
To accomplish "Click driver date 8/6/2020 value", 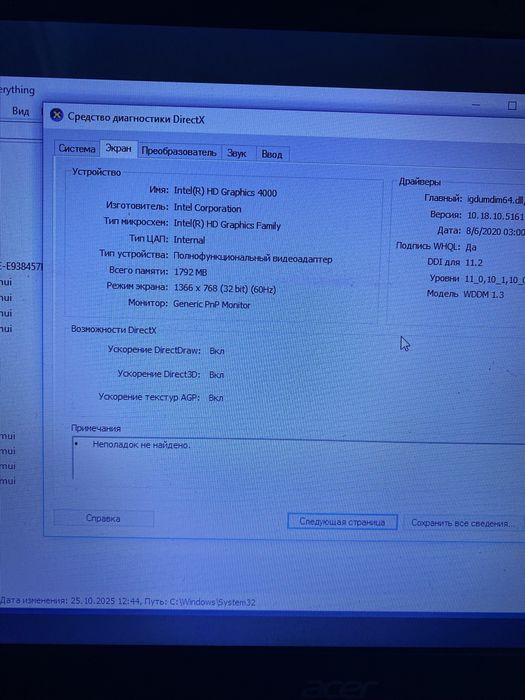I will tap(495, 232).
